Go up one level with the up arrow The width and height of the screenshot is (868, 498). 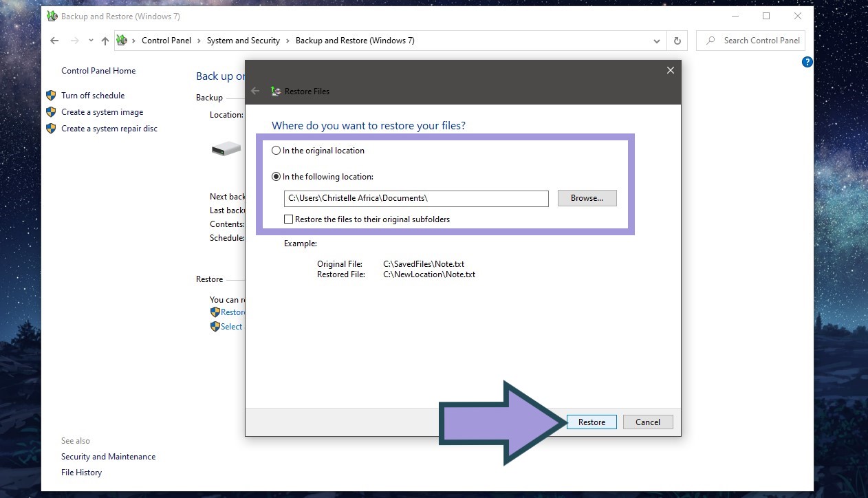point(105,41)
